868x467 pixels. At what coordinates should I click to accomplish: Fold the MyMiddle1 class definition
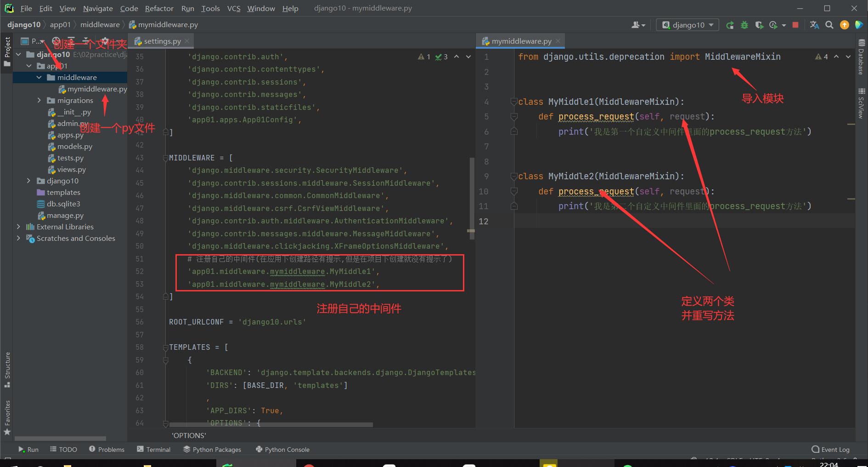coord(514,102)
